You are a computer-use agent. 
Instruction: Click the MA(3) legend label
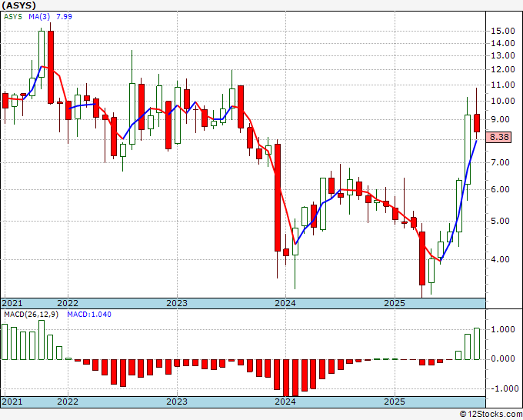point(40,17)
